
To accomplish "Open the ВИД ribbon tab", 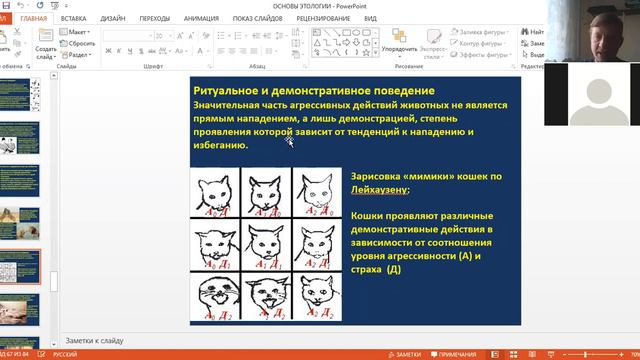I will click(x=370, y=18).
